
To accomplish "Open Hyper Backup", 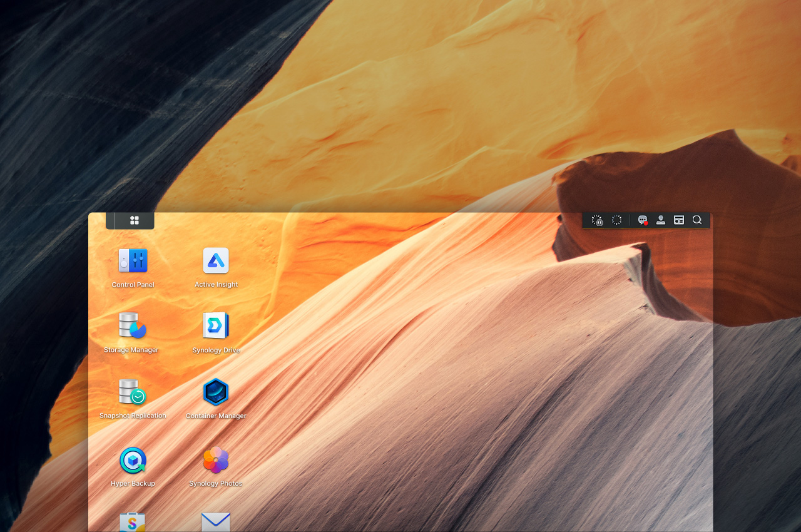I will click(x=133, y=461).
